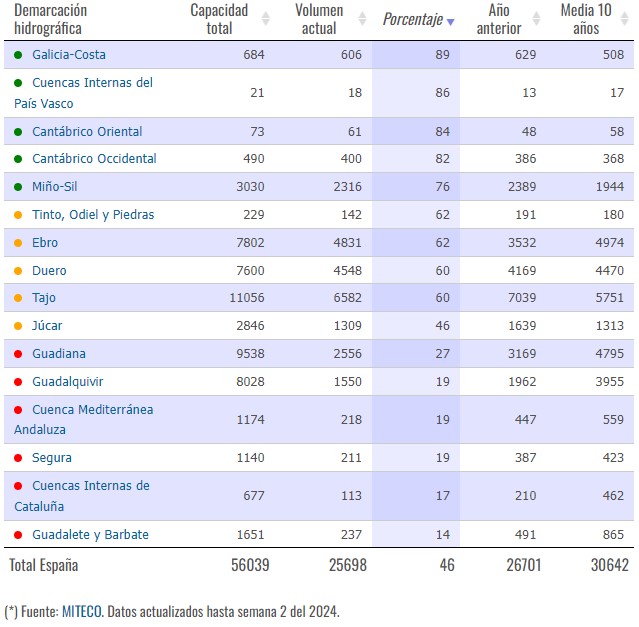Image resolution: width=639 pixels, height=627 pixels.
Task: Sort by Capacidad total column arrows
Action: (266, 19)
